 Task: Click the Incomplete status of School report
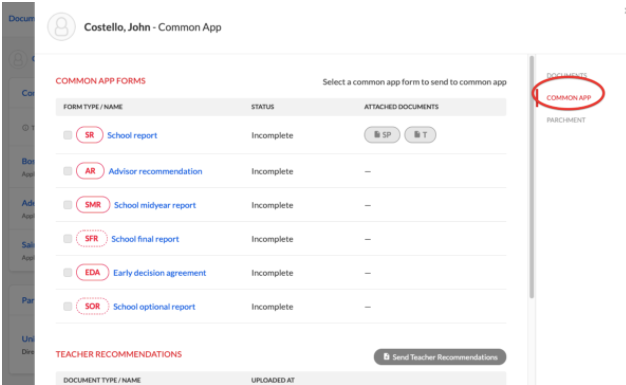(272, 135)
